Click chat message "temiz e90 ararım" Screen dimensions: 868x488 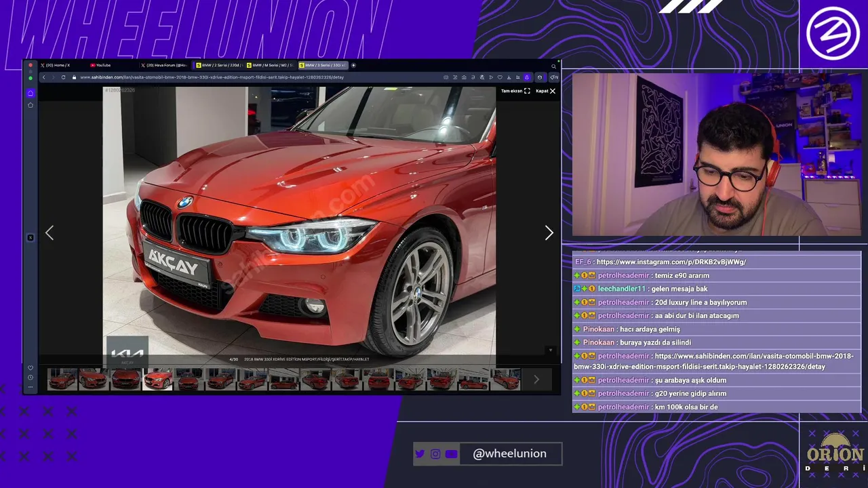(x=682, y=276)
